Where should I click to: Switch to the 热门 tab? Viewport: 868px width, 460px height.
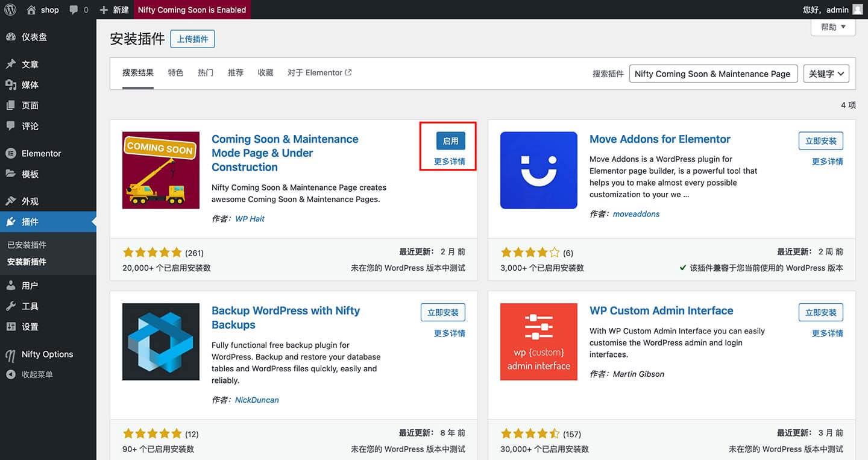[206, 72]
